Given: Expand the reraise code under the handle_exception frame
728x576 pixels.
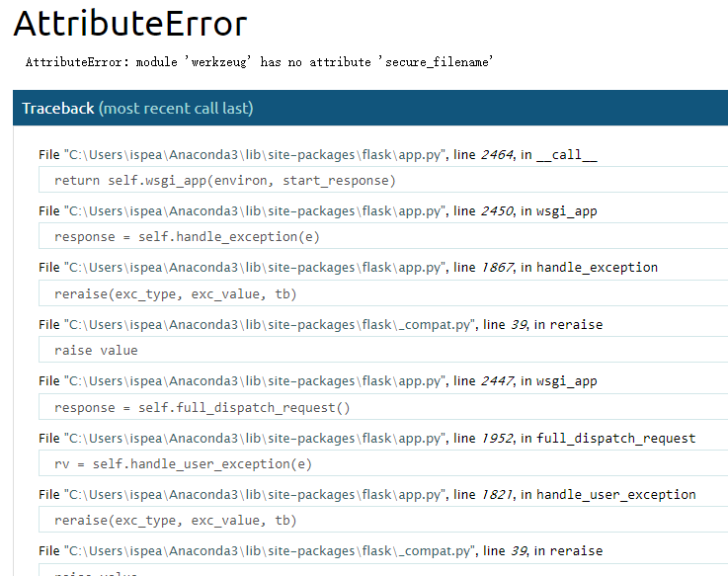Looking at the screenshot, I should [x=176, y=293].
